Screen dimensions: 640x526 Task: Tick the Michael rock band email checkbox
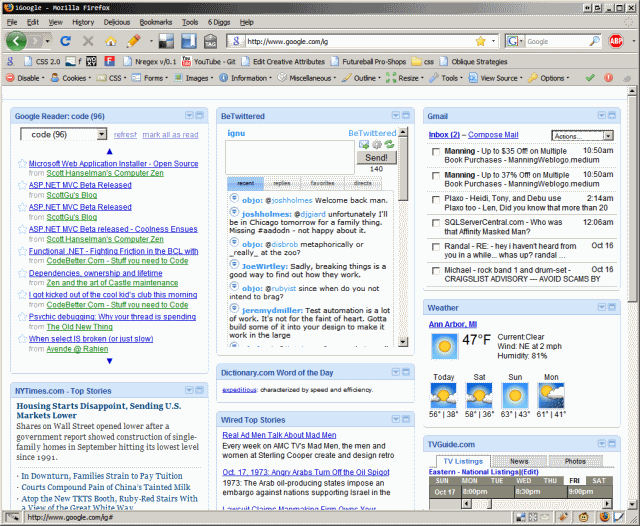click(436, 271)
